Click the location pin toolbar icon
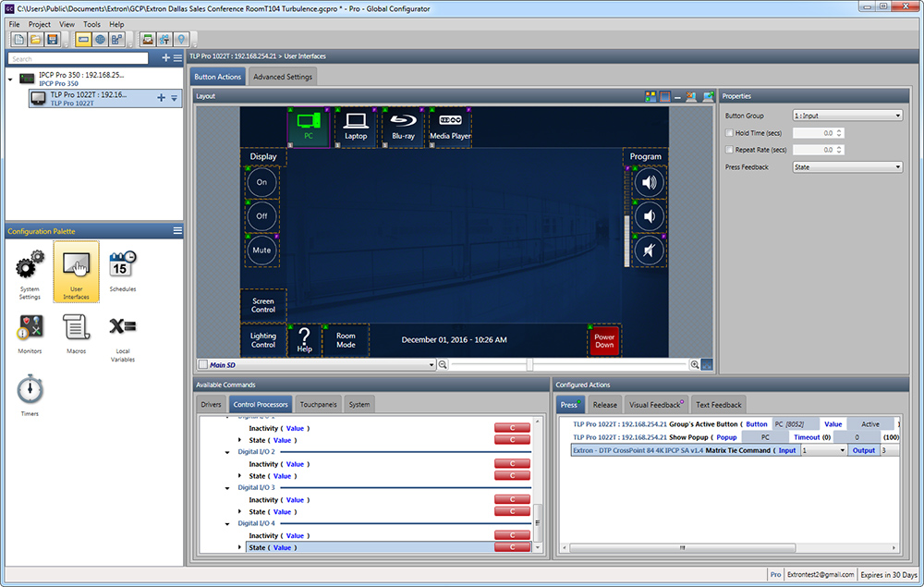Image resolution: width=924 pixels, height=587 pixels. [181, 40]
